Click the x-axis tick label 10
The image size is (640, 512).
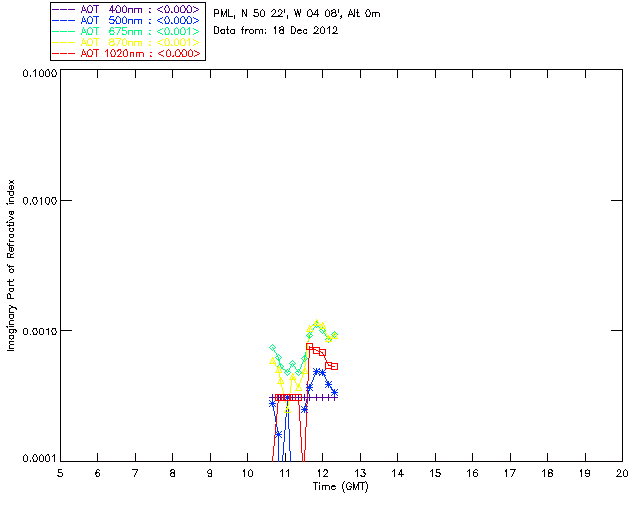coord(247,473)
